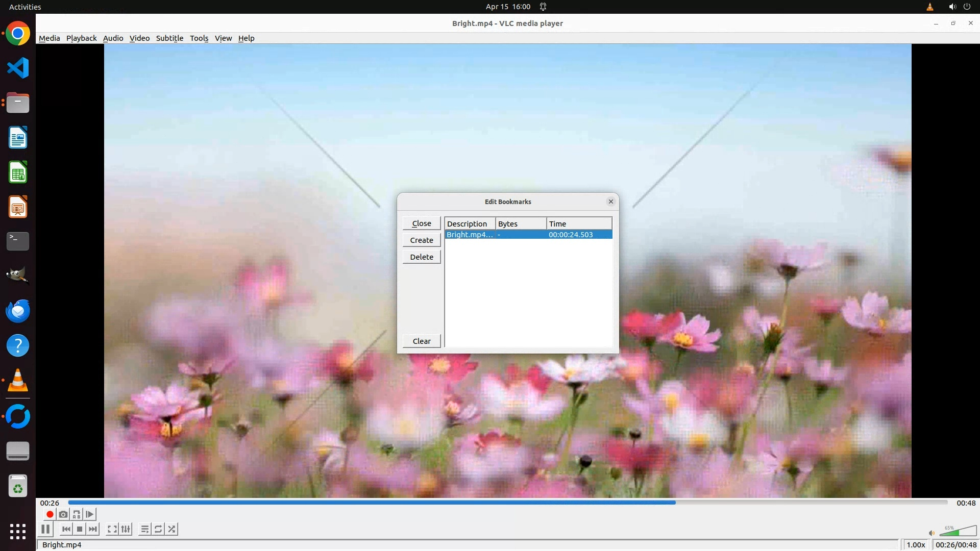
Task: Show the playlist view
Action: (x=145, y=529)
